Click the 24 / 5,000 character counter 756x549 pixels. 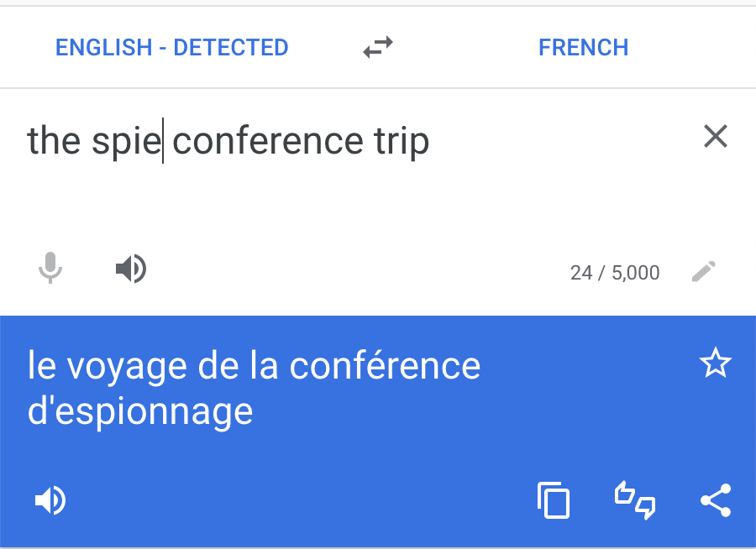pyautogui.click(x=615, y=273)
